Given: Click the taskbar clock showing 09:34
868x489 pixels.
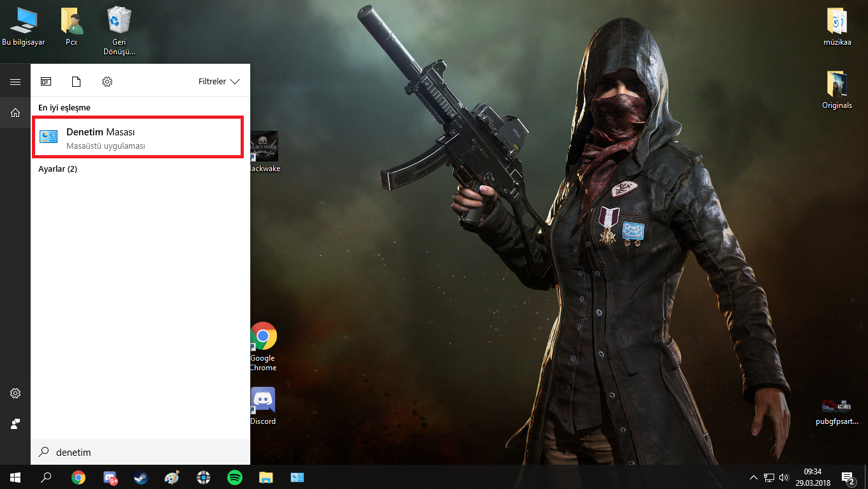Looking at the screenshot, I should pyautogui.click(x=812, y=477).
